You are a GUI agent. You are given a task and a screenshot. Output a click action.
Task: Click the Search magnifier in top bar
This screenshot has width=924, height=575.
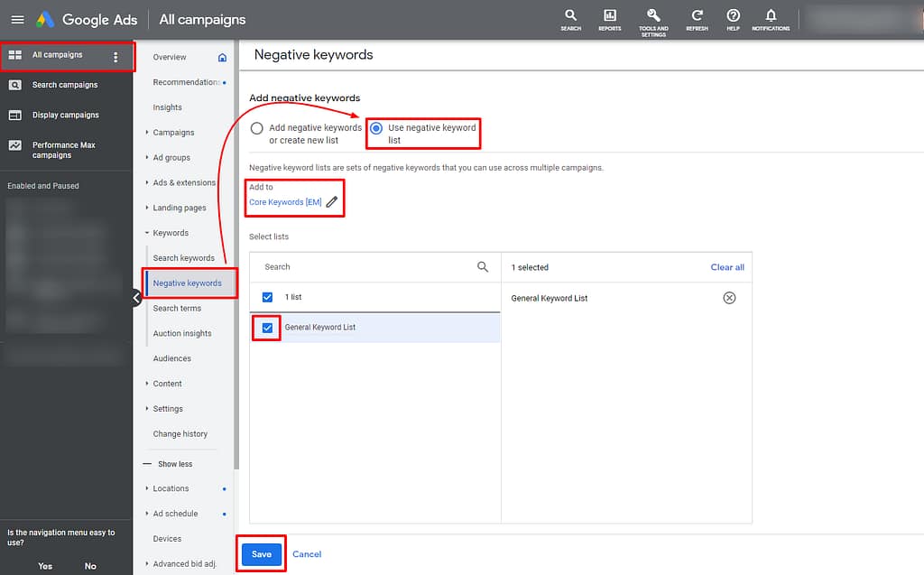(570, 18)
